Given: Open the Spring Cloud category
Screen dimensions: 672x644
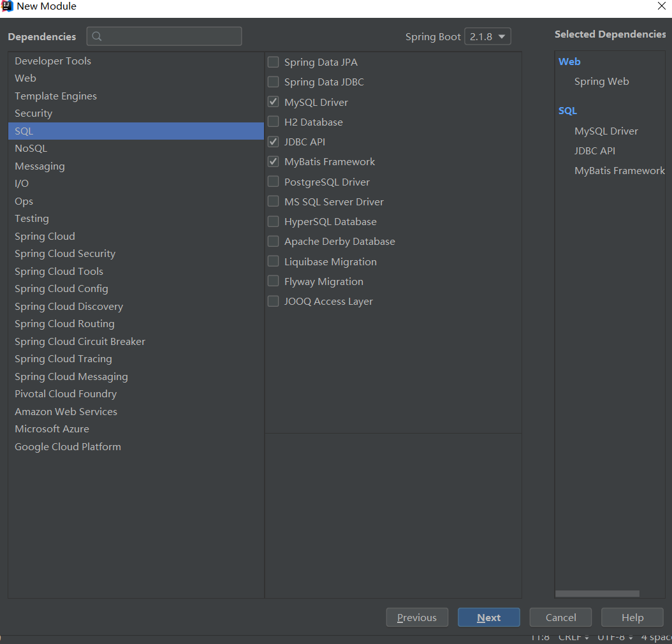Looking at the screenshot, I should 136,236.
